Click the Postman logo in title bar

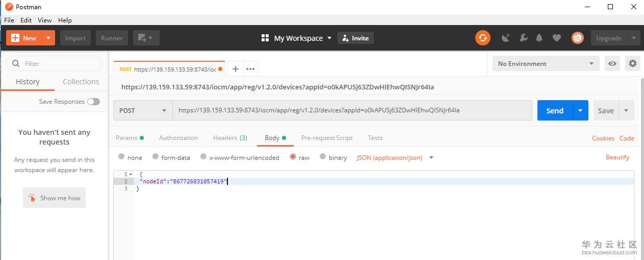pos(8,7)
